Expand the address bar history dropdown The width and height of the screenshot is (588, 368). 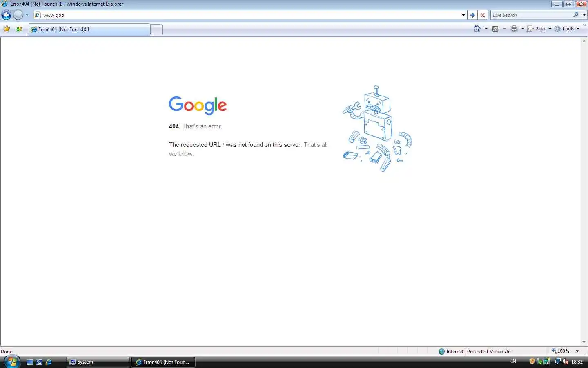click(x=463, y=15)
